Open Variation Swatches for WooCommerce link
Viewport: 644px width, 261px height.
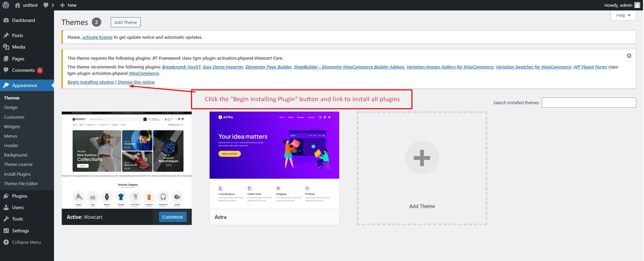coord(534,67)
